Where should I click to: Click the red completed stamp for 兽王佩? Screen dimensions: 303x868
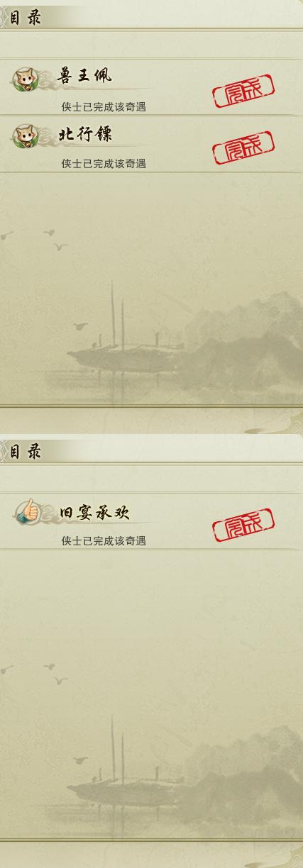pyautogui.click(x=243, y=91)
